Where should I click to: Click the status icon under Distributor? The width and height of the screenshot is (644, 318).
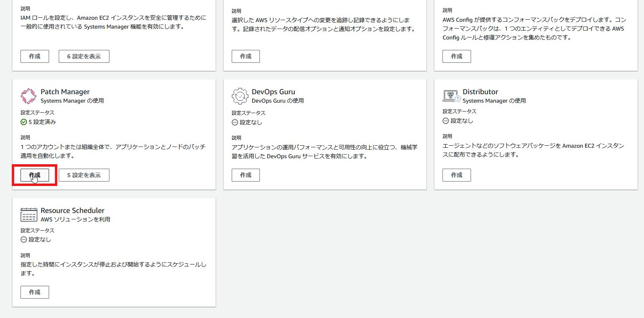click(446, 121)
